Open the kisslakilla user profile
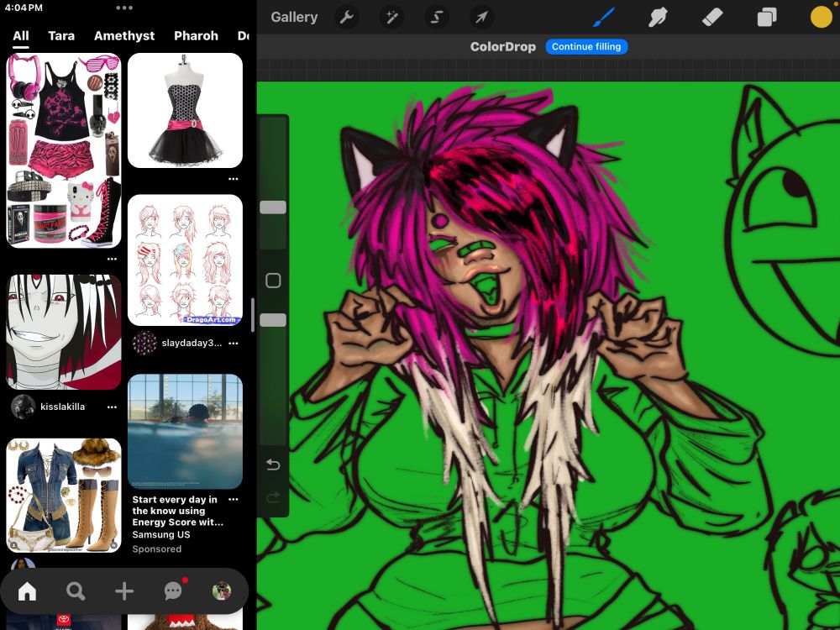Screen dimensions: 840x630 pos(62,407)
